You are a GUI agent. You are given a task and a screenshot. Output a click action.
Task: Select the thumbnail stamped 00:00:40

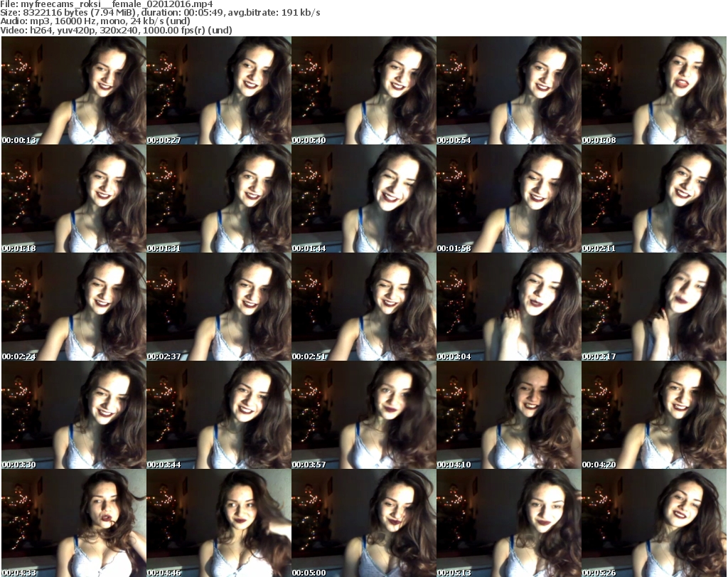click(x=363, y=90)
